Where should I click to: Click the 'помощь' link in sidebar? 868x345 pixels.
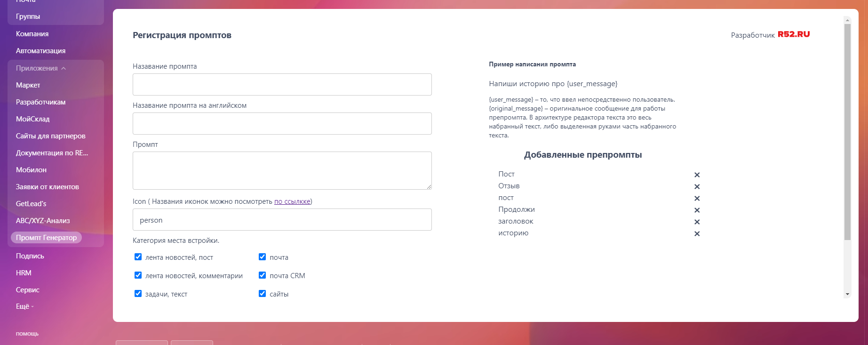click(x=27, y=334)
